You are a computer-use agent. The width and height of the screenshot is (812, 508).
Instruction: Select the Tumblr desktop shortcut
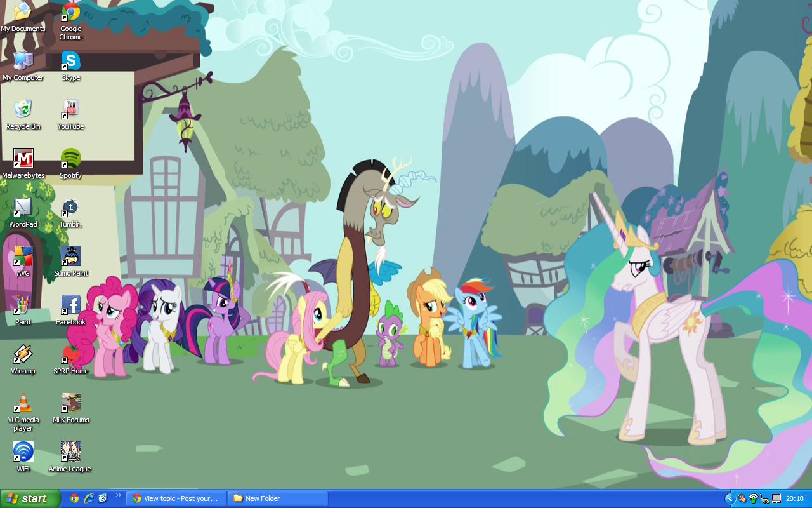70,208
